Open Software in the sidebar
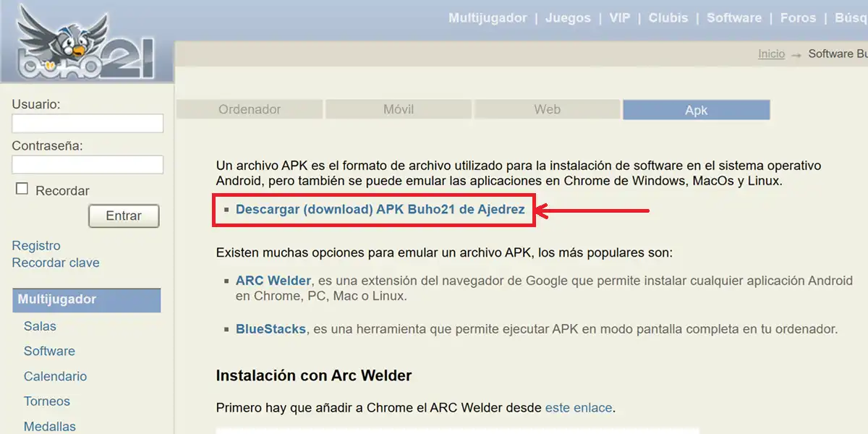The image size is (868, 434). 49,351
